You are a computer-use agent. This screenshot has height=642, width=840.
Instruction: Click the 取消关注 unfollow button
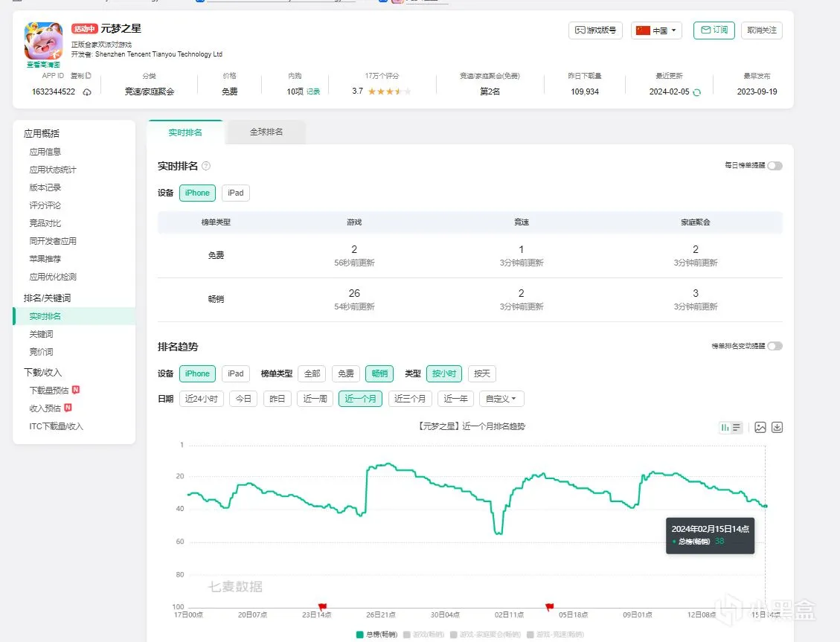coord(762,31)
